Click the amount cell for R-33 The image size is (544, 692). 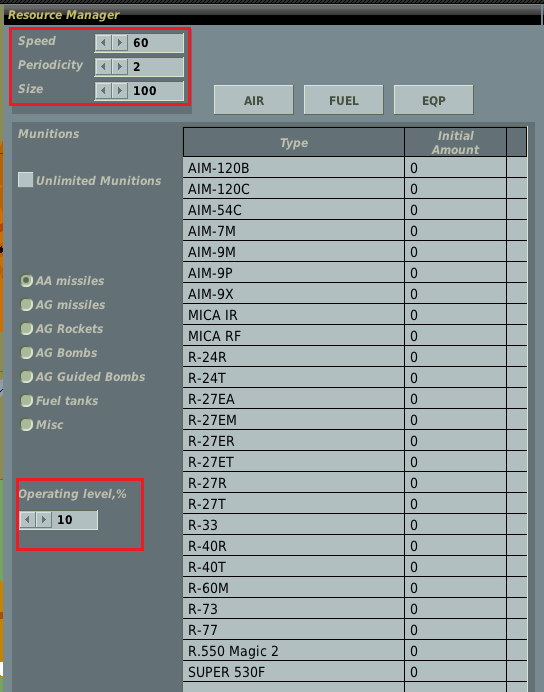(x=455, y=525)
